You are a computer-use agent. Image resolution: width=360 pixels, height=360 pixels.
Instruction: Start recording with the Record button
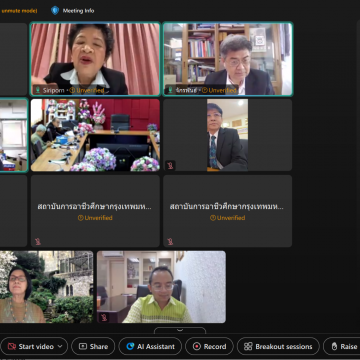pyautogui.click(x=209, y=346)
